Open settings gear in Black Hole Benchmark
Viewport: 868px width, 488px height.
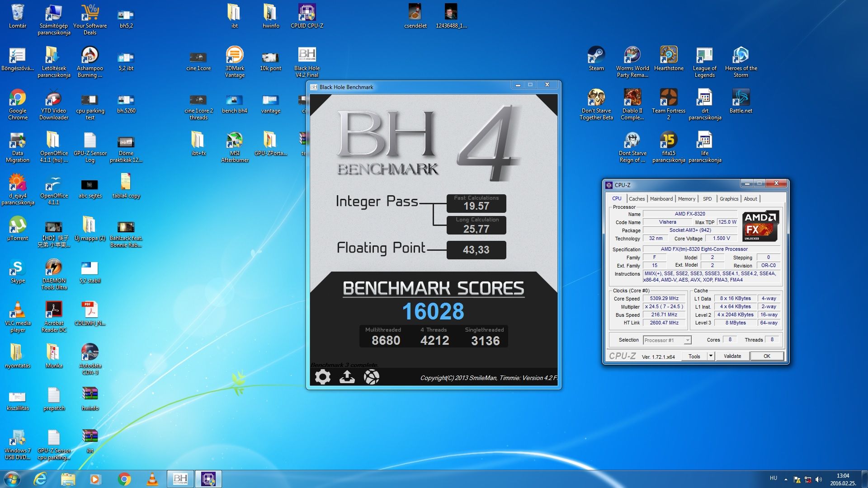(x=322, y=377)
